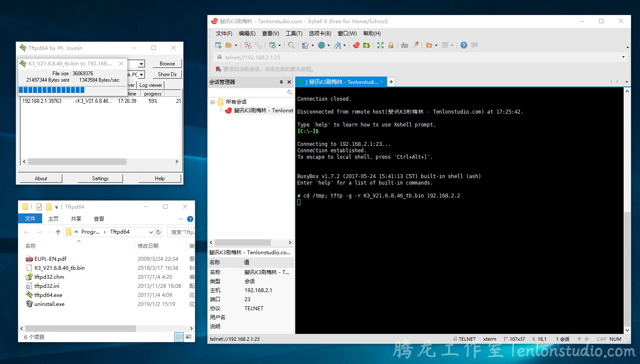Select 斐讯K3刷梅林 session in tree
The image size is (640, 364).
(263, 111)
